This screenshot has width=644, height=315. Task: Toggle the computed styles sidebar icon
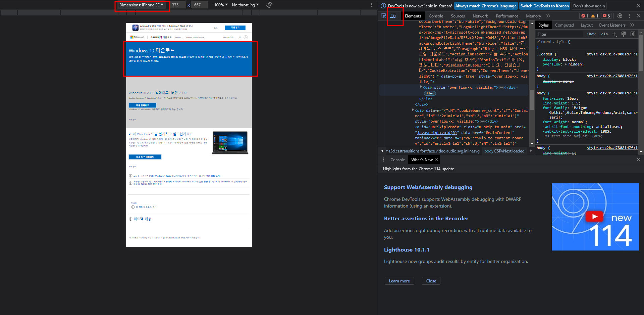(633, 34)
